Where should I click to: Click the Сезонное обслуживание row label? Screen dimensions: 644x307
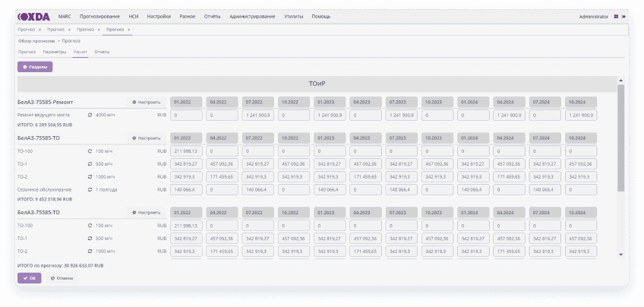click(x=45, y=190)
